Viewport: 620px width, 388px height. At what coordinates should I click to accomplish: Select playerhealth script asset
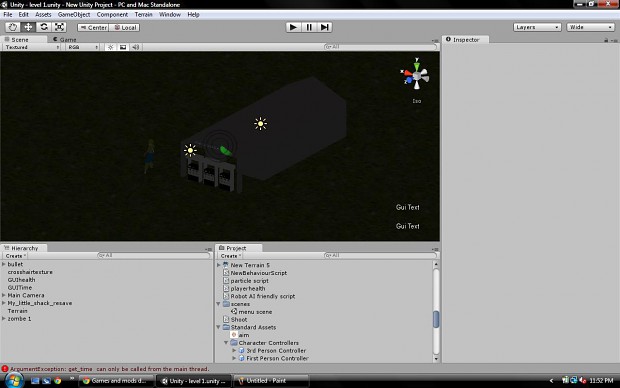click(x=248, y=288)
